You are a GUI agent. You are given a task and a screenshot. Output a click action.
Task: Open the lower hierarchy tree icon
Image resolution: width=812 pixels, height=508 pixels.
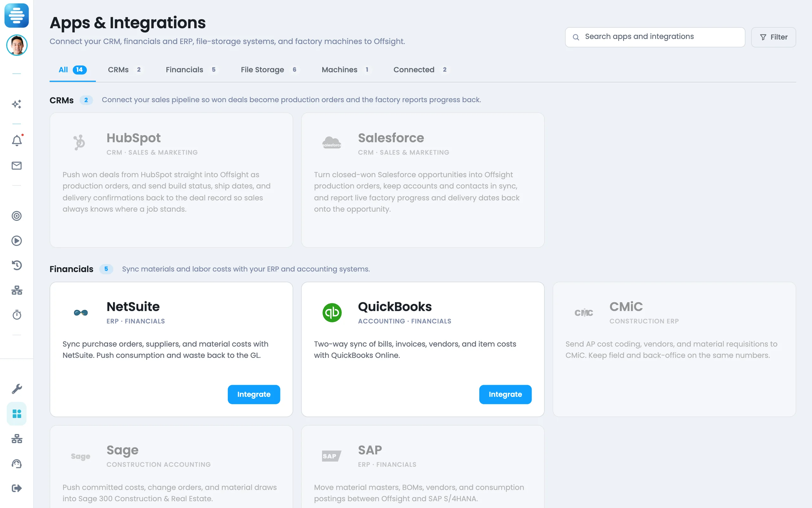(x=16, y=439)
